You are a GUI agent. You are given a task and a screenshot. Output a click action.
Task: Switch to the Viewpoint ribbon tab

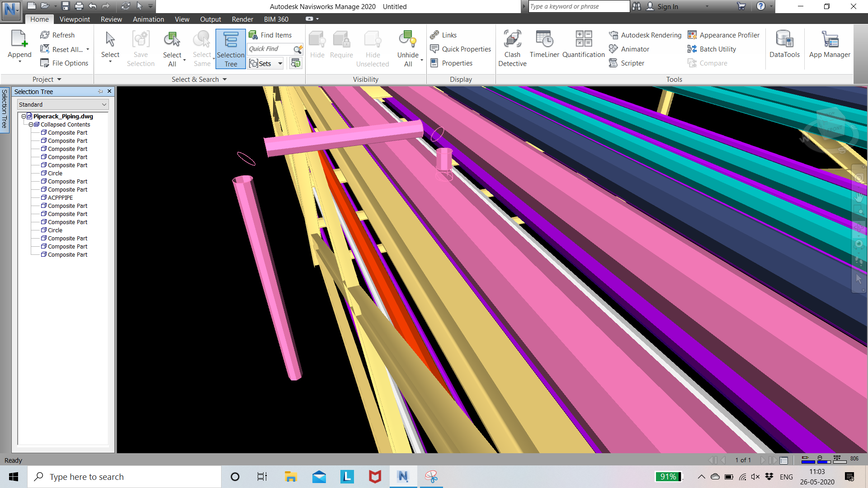(x=75, y=19)
